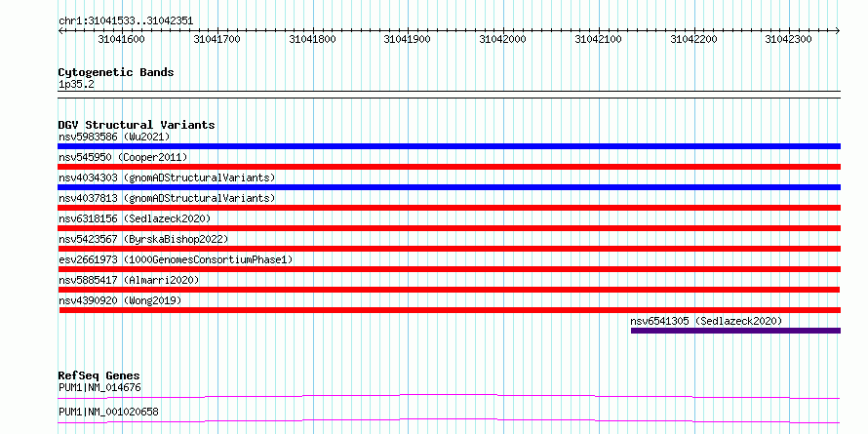This screenshot has width=868, height=434.
Task: Select the red nsv545950 (Cooper2011) variant bar
Action: point(449,167)
